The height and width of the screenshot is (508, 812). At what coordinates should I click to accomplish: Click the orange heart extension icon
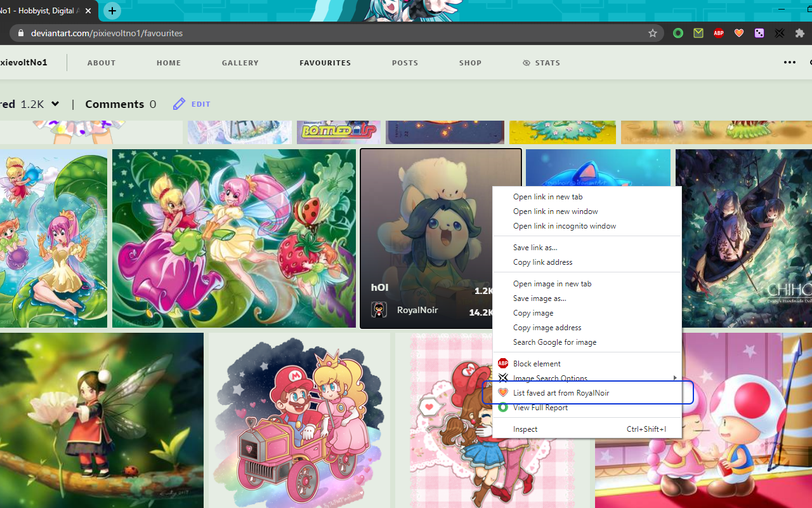click(739, 33)
